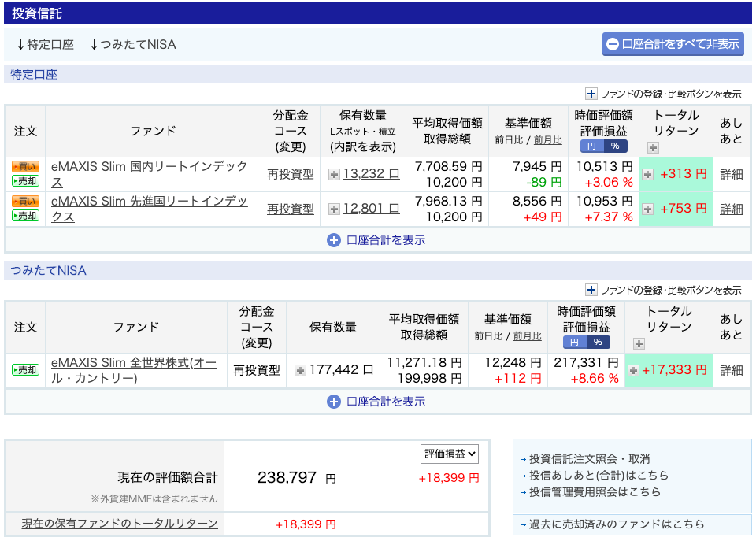
Task: Click 売却 icon for 国内リートインデックス
Action: click(x=25, y=181)
